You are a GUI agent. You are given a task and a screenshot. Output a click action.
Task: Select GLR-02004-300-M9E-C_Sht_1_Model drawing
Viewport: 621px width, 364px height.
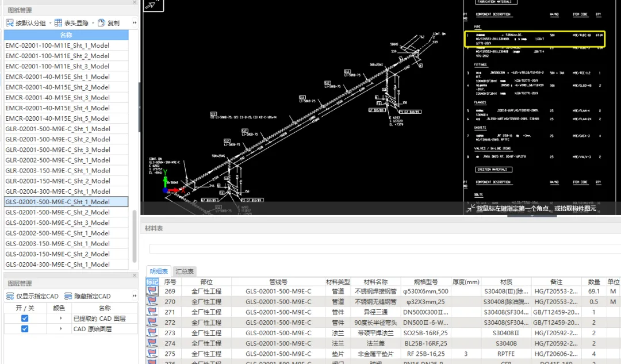coord(66,191)
